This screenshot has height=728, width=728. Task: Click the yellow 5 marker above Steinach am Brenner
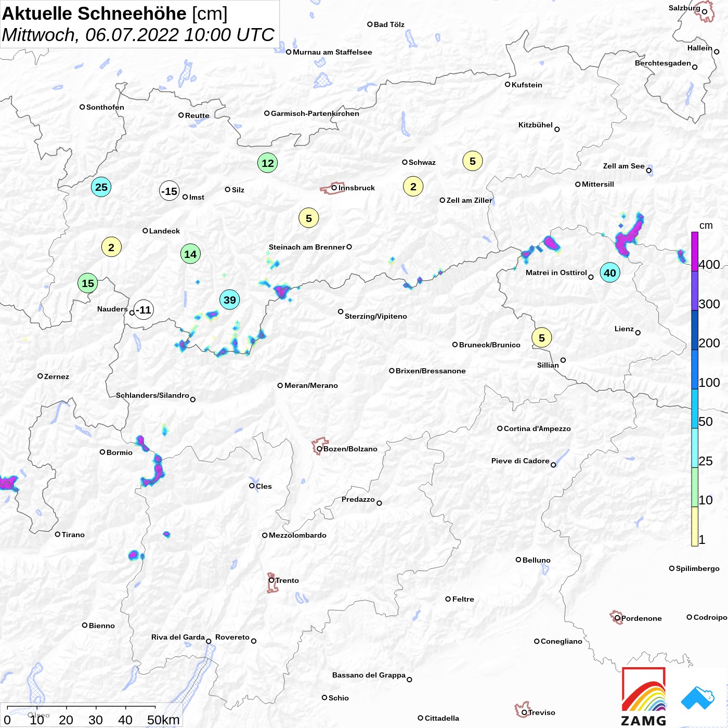pos(309,218)
